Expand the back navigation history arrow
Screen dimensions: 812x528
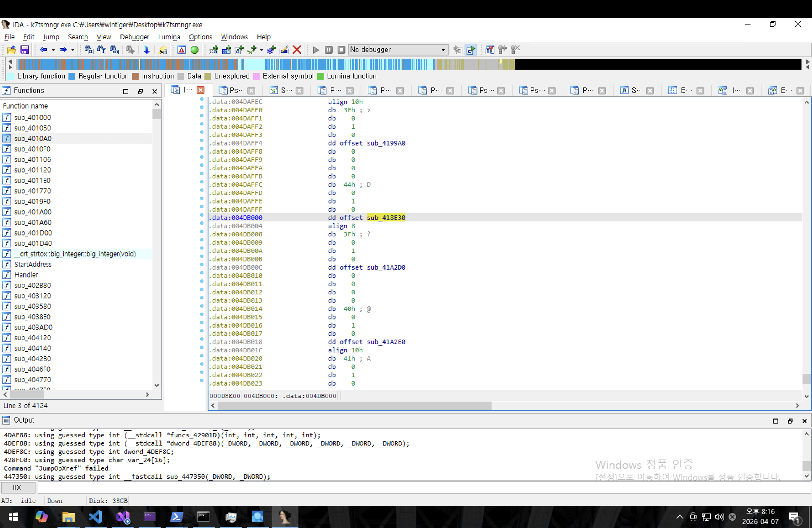tap(53, 50)
